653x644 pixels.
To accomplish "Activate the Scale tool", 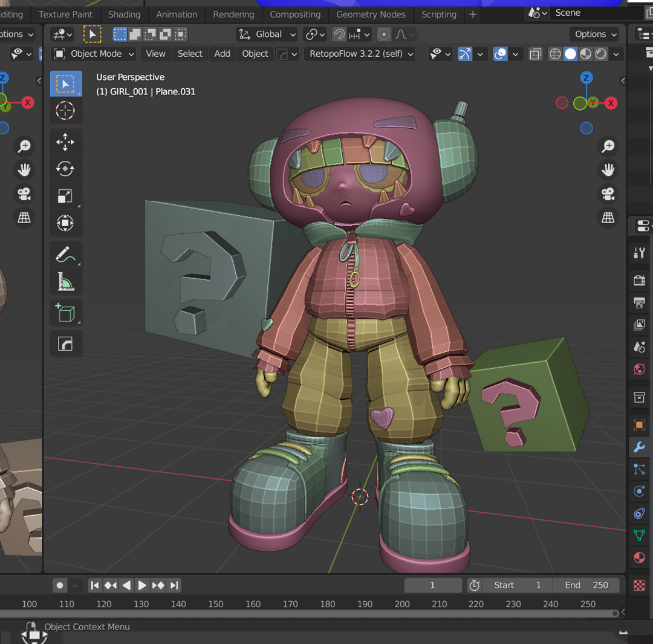I will 66,196.
